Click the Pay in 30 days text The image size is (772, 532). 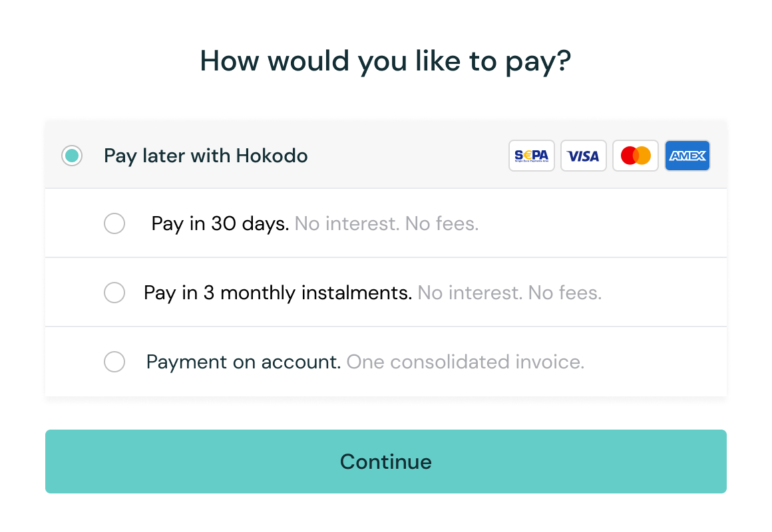coord(220,223)
